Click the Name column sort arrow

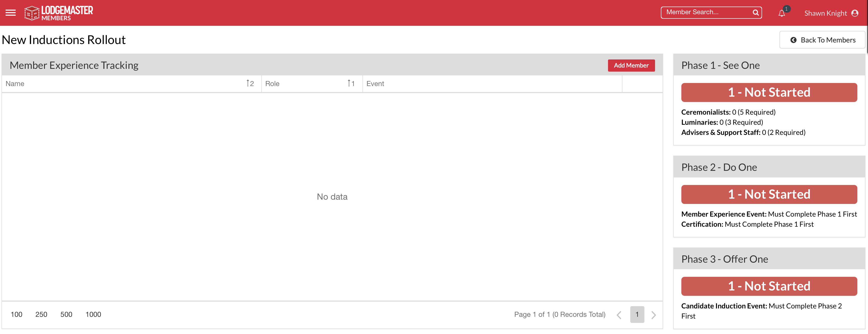248,83
